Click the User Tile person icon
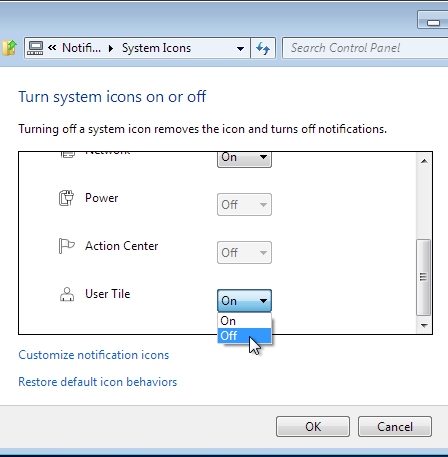 [67, 294]
